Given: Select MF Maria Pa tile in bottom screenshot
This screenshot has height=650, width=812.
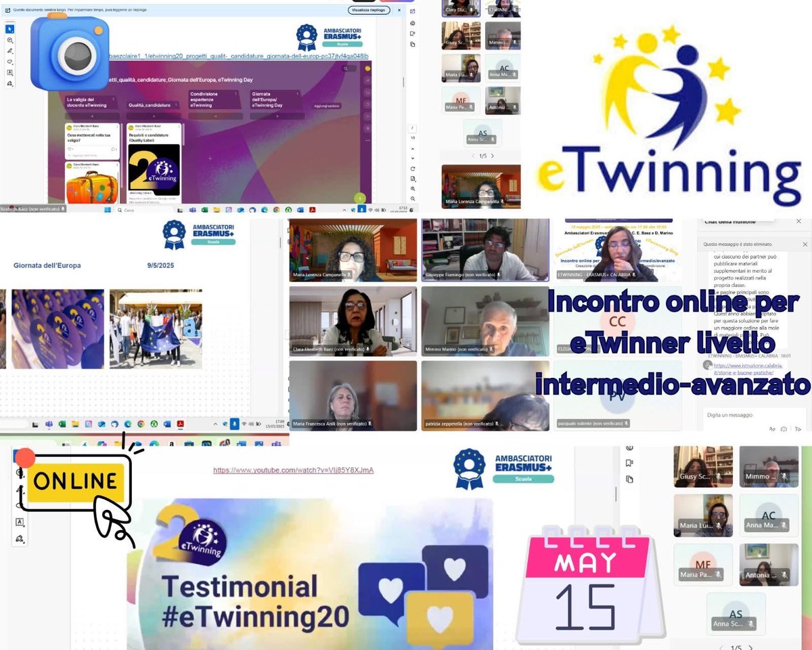Looking at the screenshot, I should point(703,565).
